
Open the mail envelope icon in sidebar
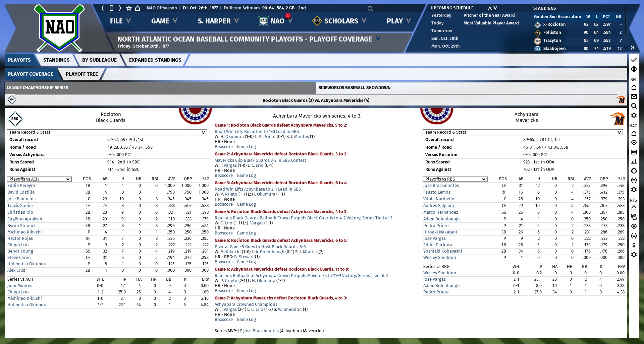(634, 97)
